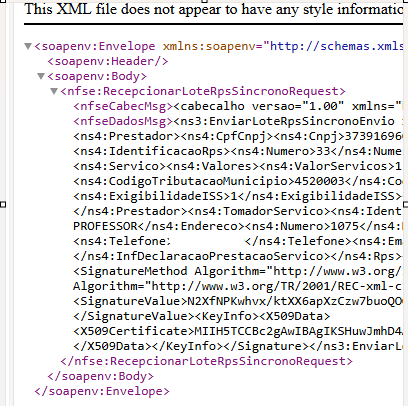Collapse the soapenv:Body node

tap(41, 76)
